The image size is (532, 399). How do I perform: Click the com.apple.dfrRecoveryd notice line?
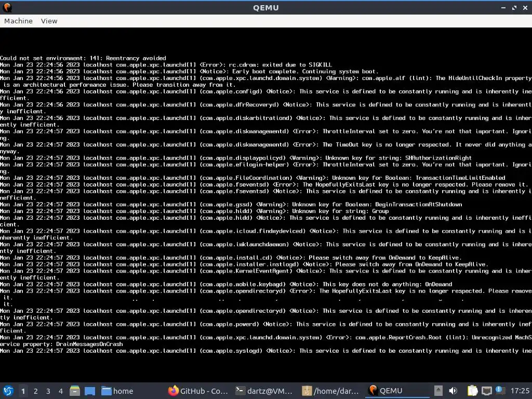click(266, 108)
